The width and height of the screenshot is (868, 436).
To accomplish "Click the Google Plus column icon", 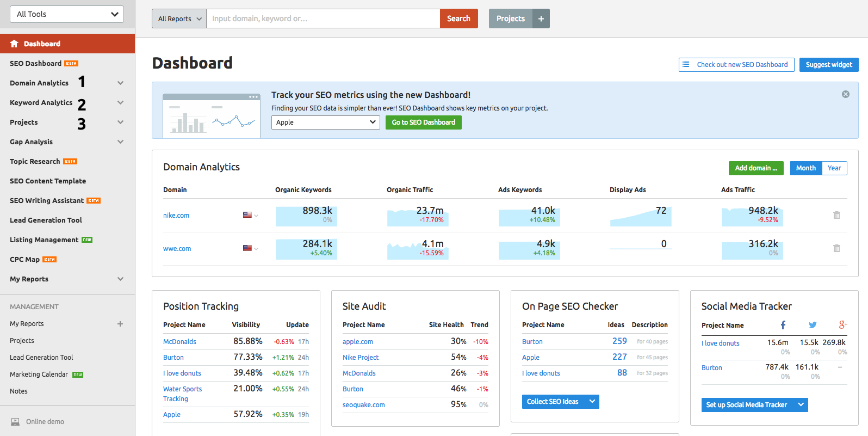I will [x=843, y=324].
